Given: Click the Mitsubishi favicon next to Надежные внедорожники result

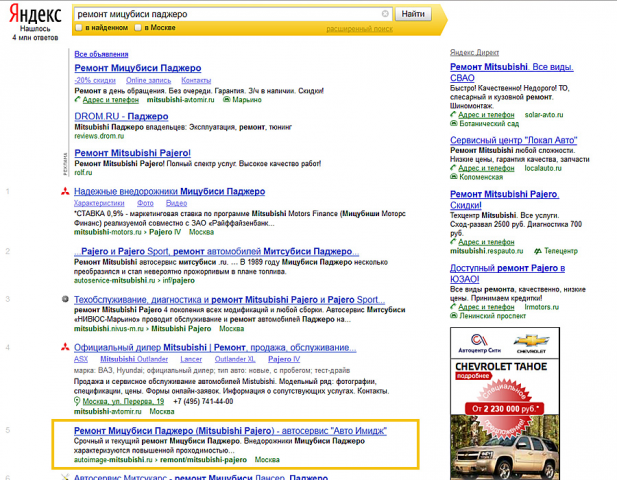Looking at the screenshot, I should click(65, 192).
